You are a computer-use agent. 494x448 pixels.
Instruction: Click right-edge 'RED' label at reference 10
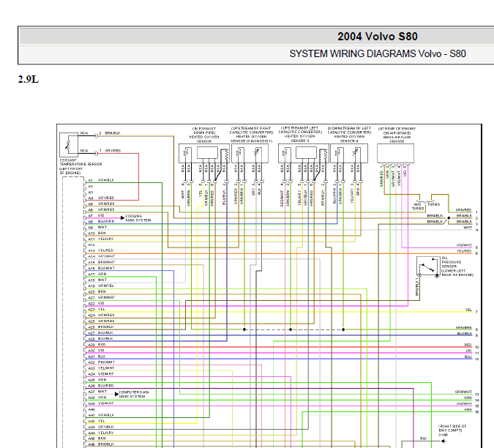(x=468, y=345)
